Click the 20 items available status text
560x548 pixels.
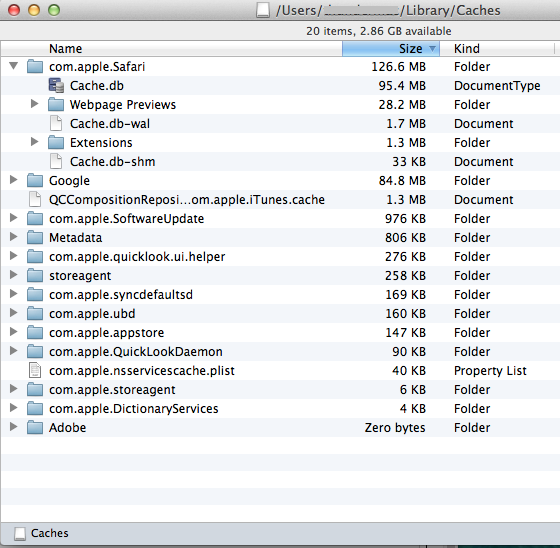tap(379, 31)
